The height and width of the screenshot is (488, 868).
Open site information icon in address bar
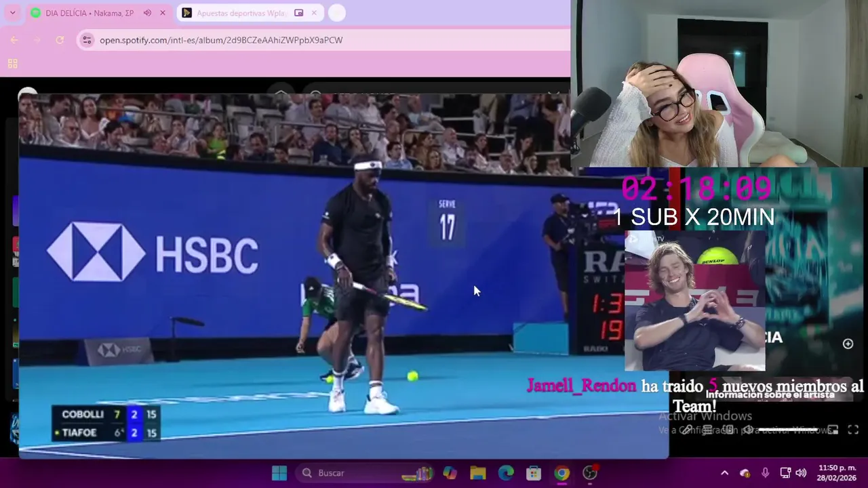click(87, 40)
